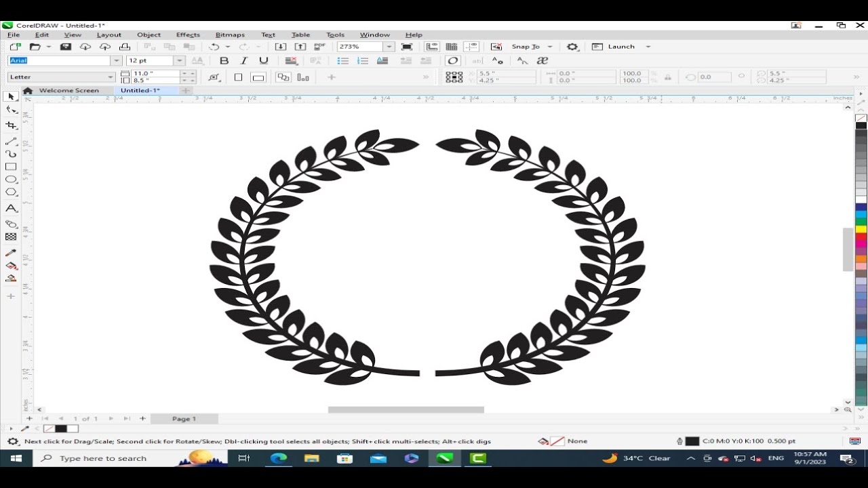
Task: Select the Shape edit tool
Action: 11,110
